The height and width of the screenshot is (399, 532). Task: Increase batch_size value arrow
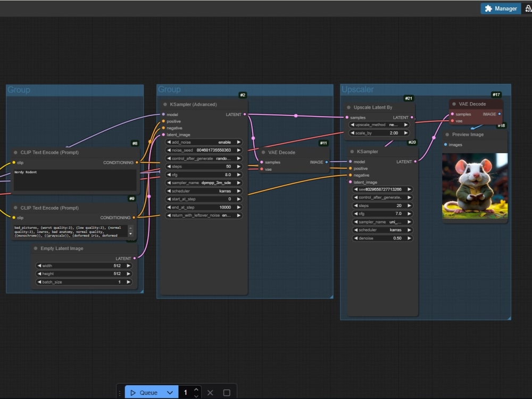click(x=128, y=282)
